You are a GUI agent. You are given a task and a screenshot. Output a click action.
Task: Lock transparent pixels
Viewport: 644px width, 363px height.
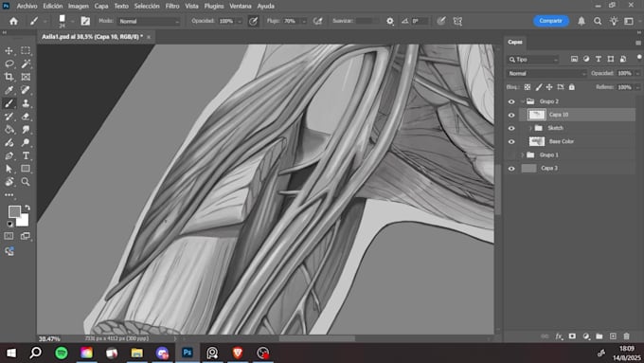[x=528, y=87]
